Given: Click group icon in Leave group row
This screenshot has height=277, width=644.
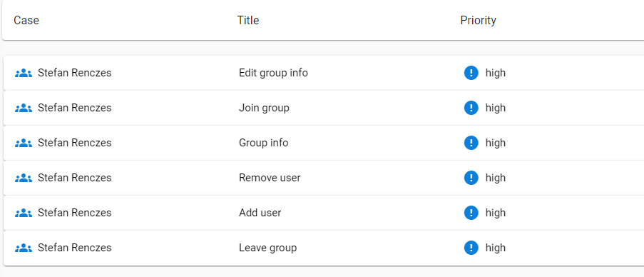Looking at the screenshot, I should click(x=24, y=248).
